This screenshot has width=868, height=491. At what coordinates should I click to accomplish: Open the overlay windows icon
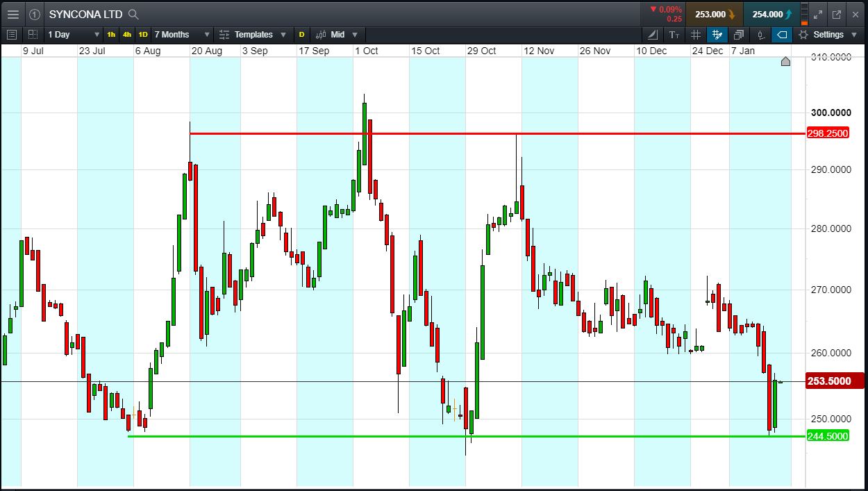click(739, 34)
